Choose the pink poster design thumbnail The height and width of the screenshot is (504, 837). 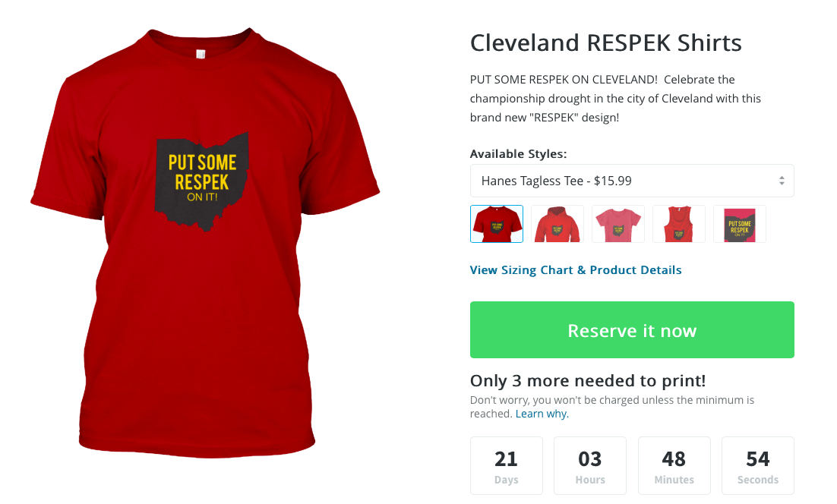740,224
